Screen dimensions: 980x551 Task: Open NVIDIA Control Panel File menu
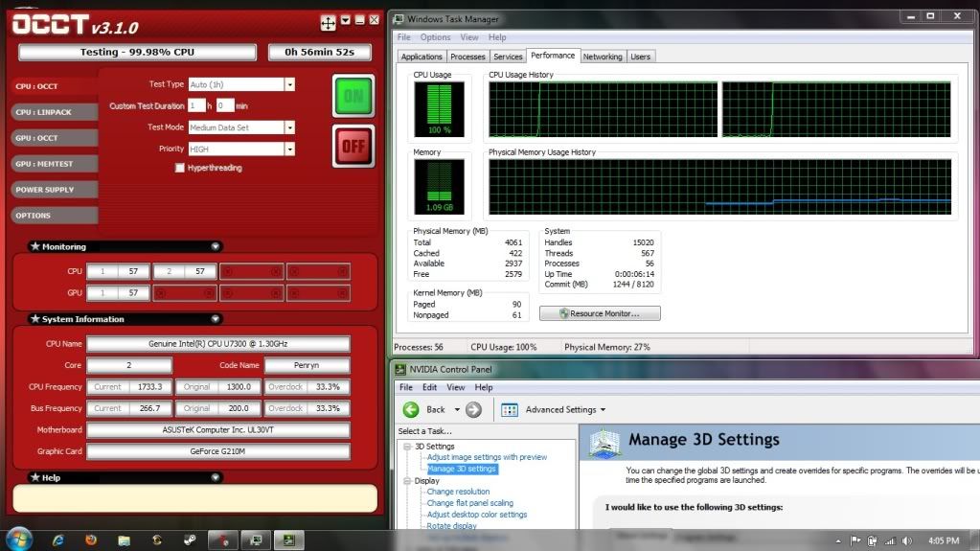405,387
